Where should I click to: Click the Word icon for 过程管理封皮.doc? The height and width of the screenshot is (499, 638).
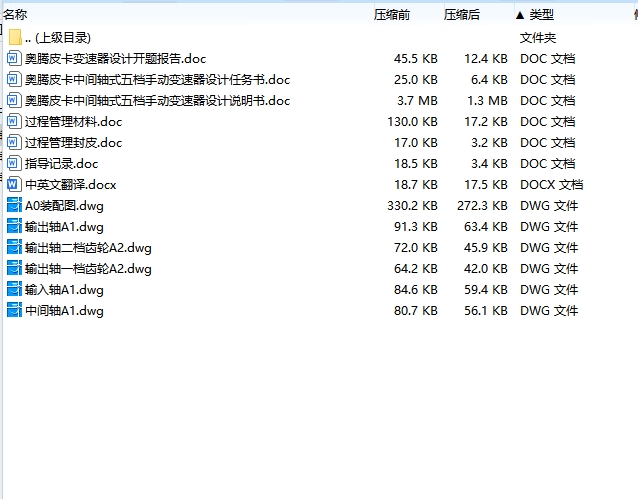click(x=13, y=142)
